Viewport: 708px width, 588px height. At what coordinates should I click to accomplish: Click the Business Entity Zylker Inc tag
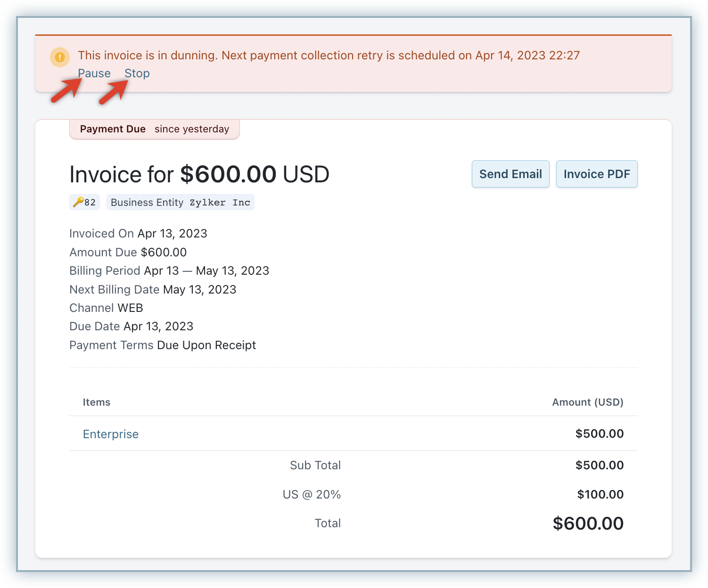(180, 203)
